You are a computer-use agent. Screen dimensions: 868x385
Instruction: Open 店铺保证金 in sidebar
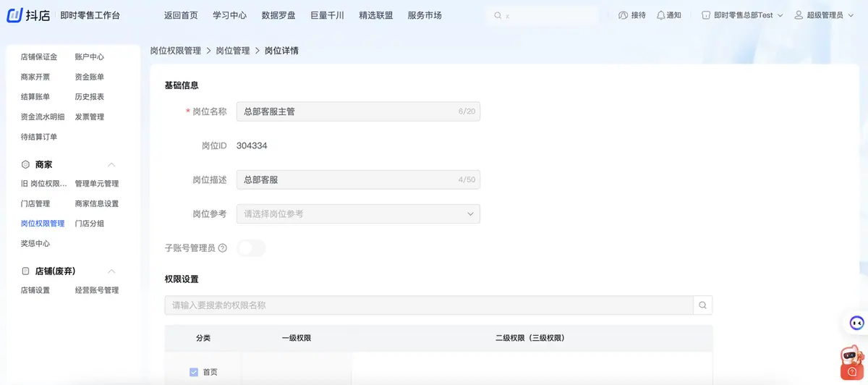(x=39, y=57)
